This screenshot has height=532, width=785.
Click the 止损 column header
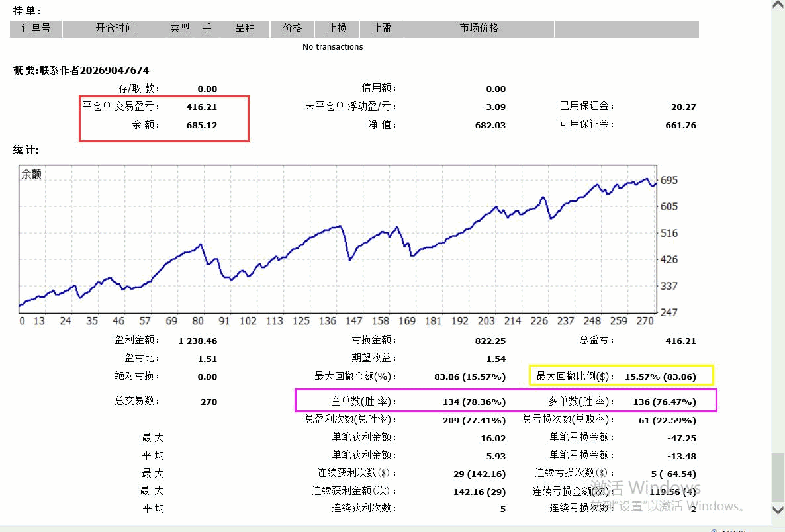pyautogui.click(x=336, y=28)
